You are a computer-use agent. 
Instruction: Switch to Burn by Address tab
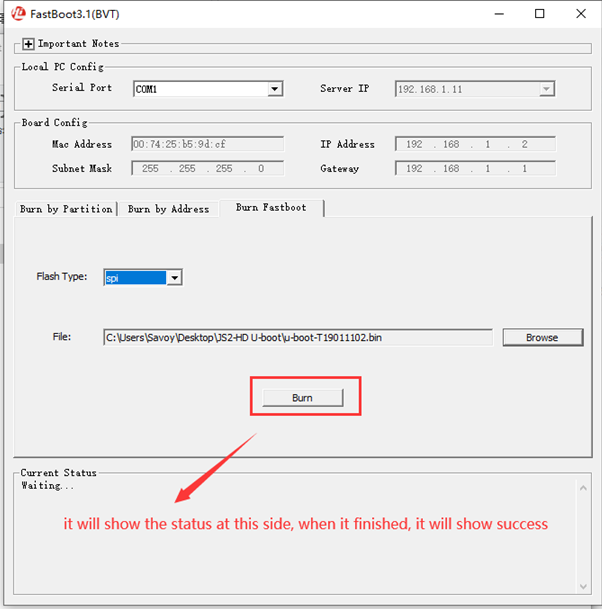coord(169,209)
